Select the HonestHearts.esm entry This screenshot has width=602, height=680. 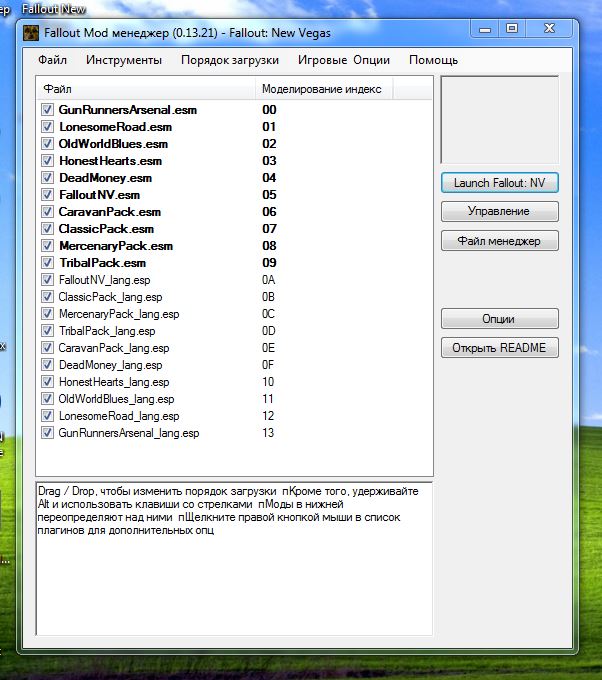111,161
